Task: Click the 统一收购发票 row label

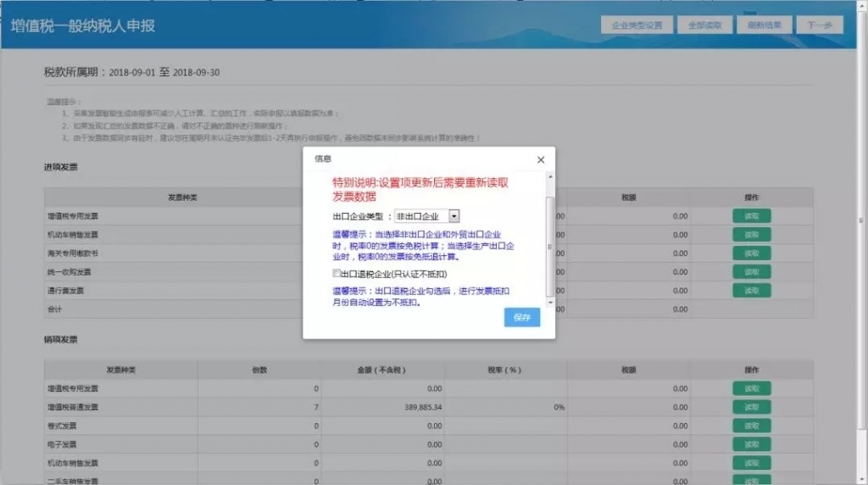Action: pos(70,272)
